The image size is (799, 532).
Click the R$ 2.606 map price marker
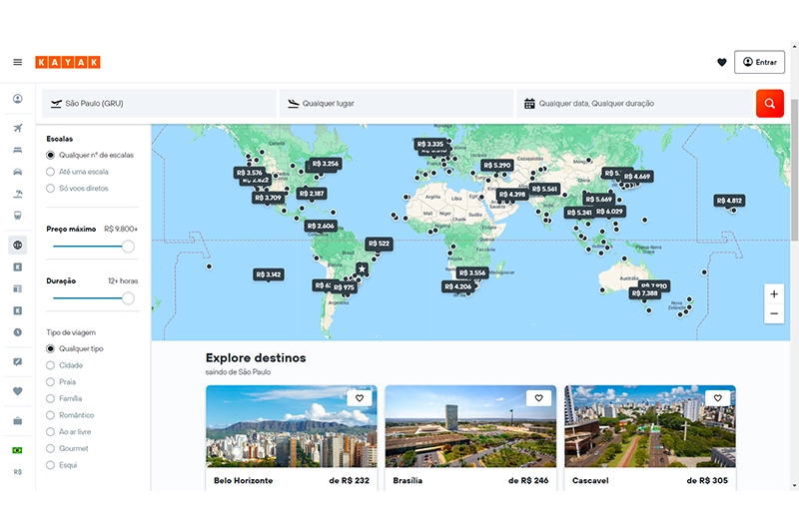(321, 226)
